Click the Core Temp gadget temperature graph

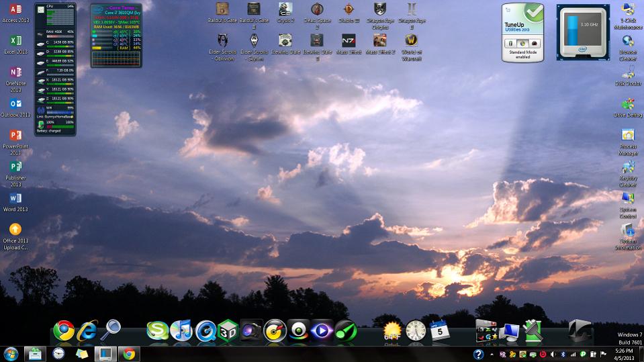[116, 58]
